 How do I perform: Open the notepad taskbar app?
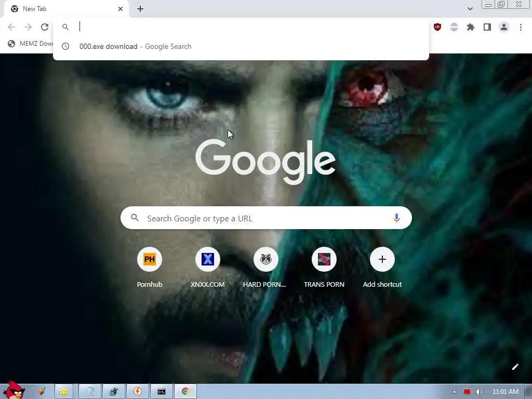(90, 392)
